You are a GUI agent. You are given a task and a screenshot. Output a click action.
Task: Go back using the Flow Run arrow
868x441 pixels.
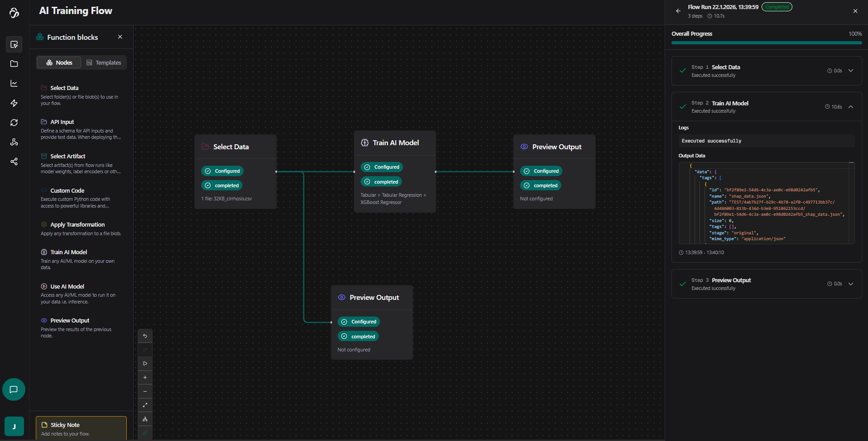[678, 11]
